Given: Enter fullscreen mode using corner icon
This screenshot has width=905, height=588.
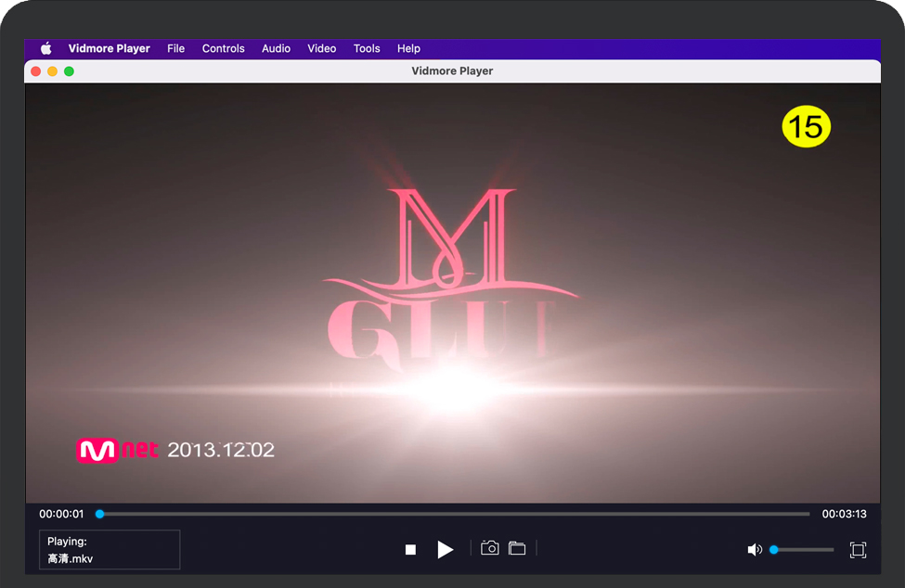Looking at the screenshot, I should pos(858,550).
